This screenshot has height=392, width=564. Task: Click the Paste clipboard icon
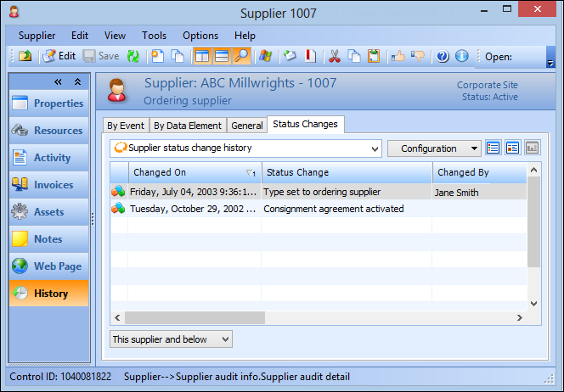click(374, 56)
